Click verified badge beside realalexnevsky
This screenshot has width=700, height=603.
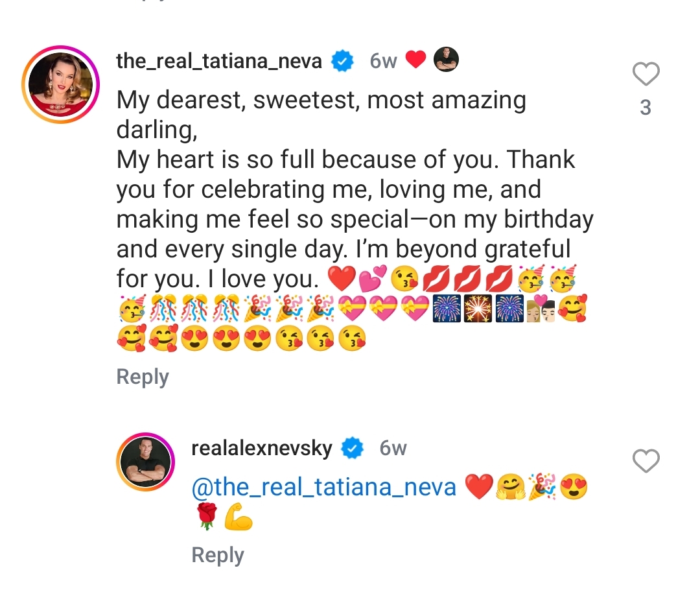tap(353, 448)
